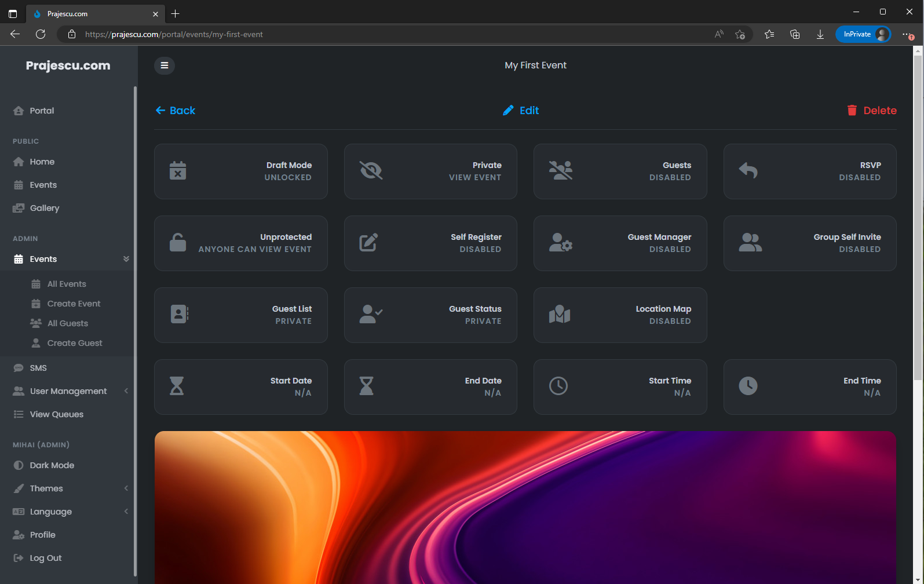Click the Guest List address book icon
Screen dimensions: 924x584
[180, 314]
